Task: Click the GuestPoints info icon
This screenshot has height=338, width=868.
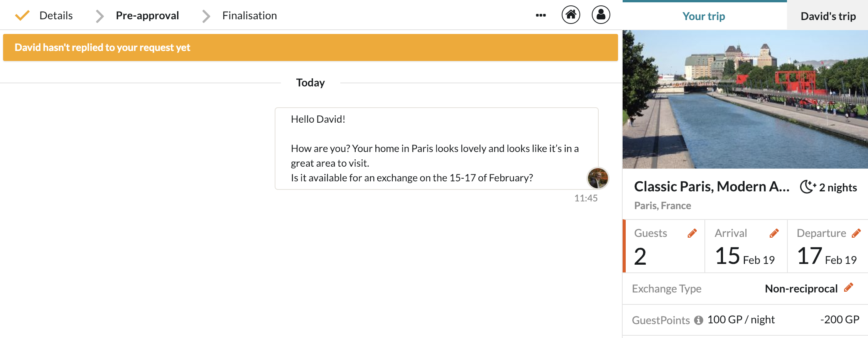Action: 698,320
